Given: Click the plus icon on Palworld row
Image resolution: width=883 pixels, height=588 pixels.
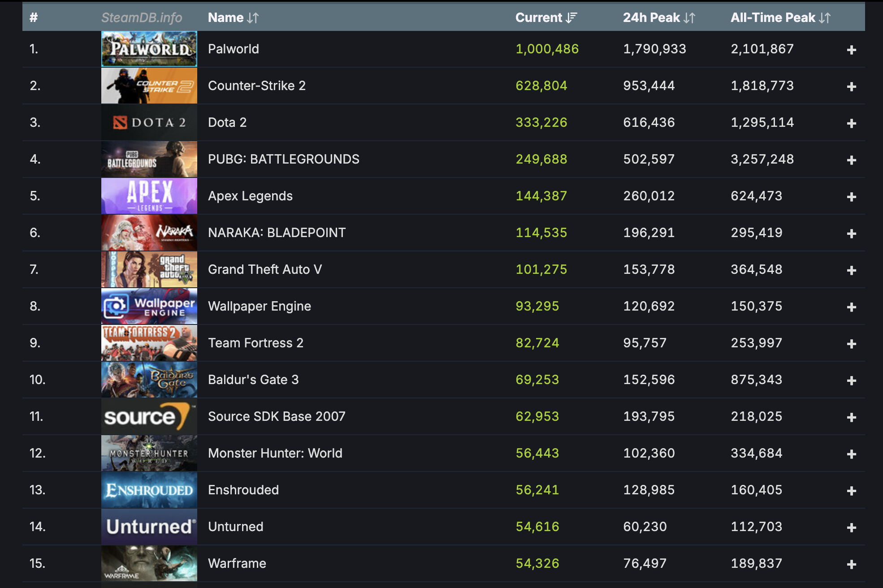Looking at the screenshot, I should pos(852,50).
